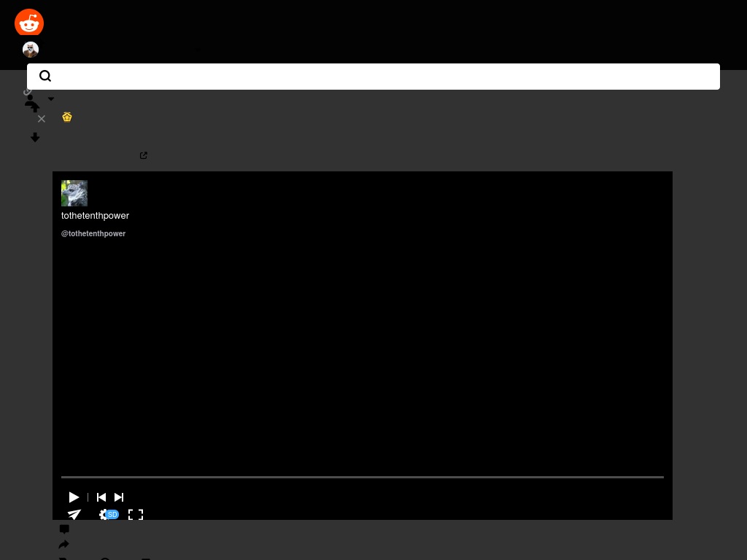This screenshot has width=747, height=560.
Task: Focus the white search input field
Action: pyautogui.click(x=373, y=77)
